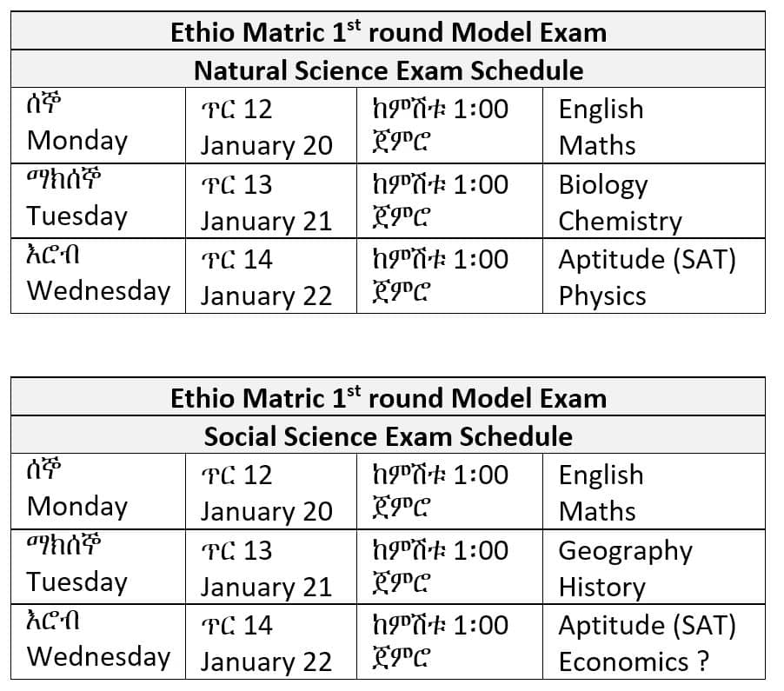784x691 pixels.
Task: Click Biology in the Natural Science table
Action: (x=602, y=185)
